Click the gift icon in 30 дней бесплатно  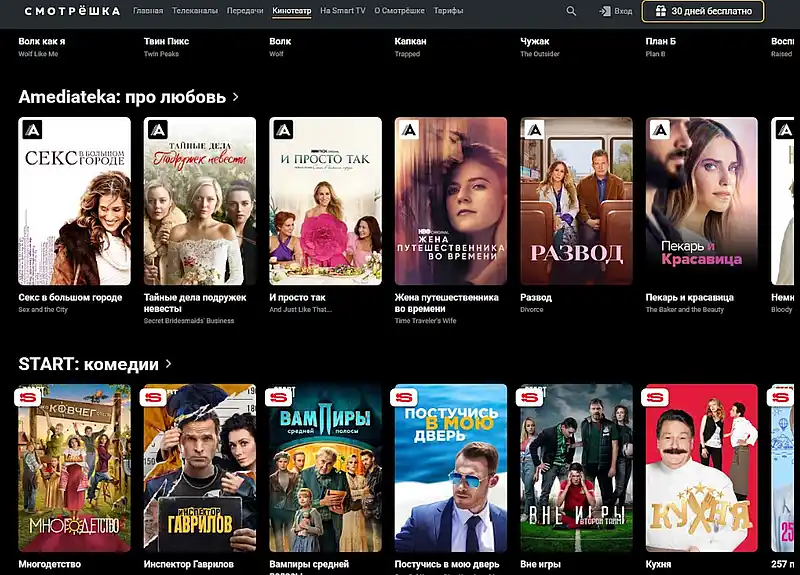[x=660, y=11]
